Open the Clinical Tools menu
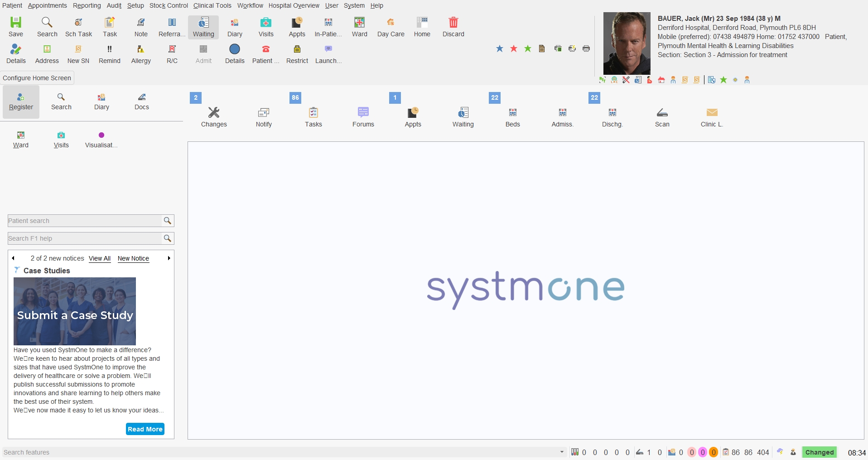Viewport: 868px width, 460px height. (x=212, y=5)
